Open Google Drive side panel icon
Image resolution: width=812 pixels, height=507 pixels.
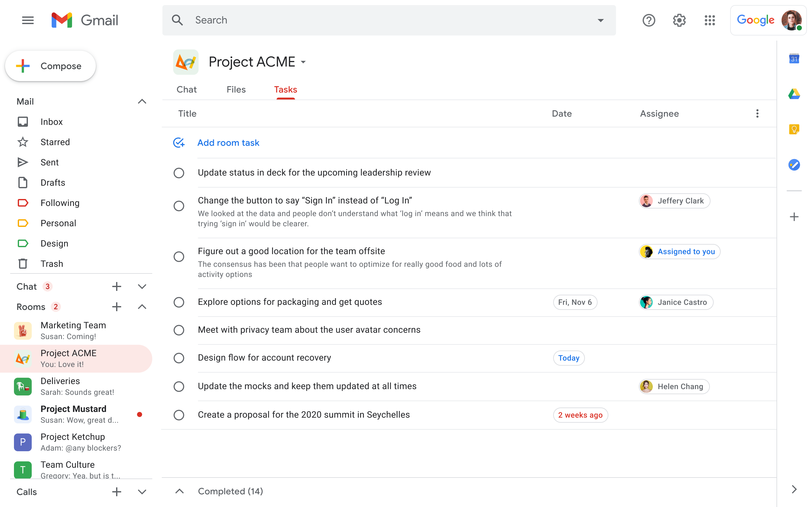tap(794, 94)
